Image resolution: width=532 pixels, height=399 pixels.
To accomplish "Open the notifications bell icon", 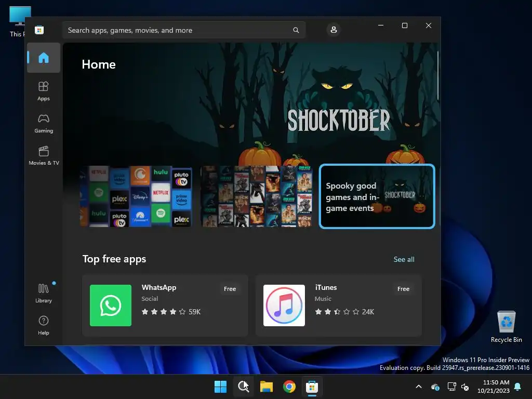I will click(518, 387).
